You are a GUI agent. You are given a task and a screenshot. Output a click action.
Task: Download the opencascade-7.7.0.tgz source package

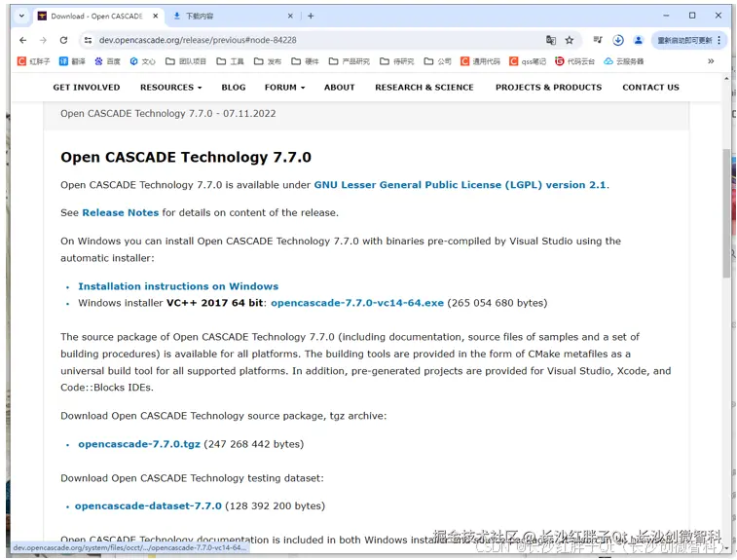click(139, 444)
